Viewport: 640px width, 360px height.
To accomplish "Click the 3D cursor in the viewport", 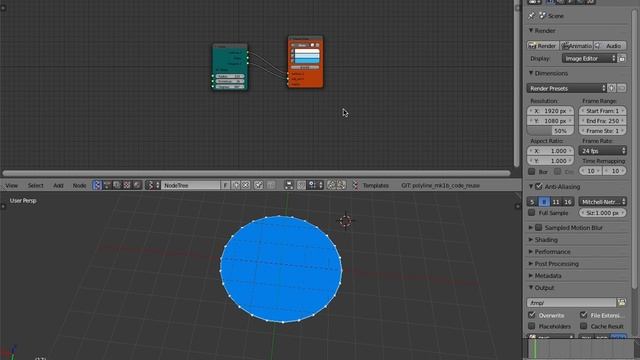I will point(345,221).
